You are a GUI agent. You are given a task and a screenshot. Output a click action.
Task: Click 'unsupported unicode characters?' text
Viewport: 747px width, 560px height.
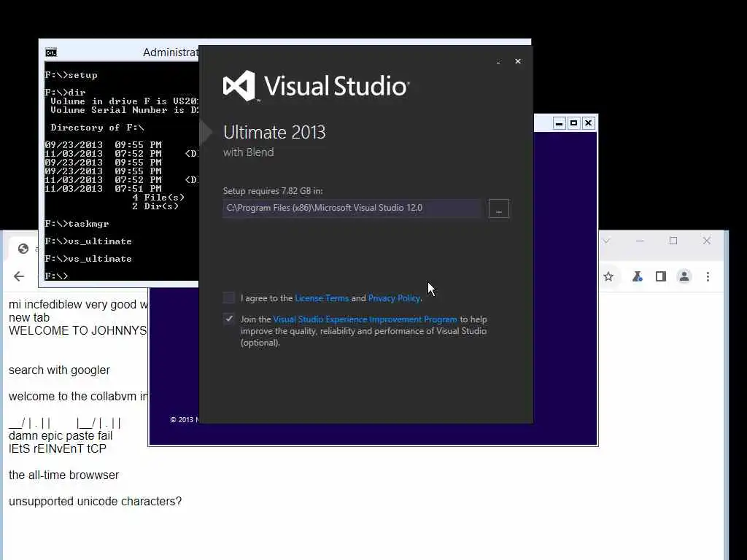click(x=96, y=502)
